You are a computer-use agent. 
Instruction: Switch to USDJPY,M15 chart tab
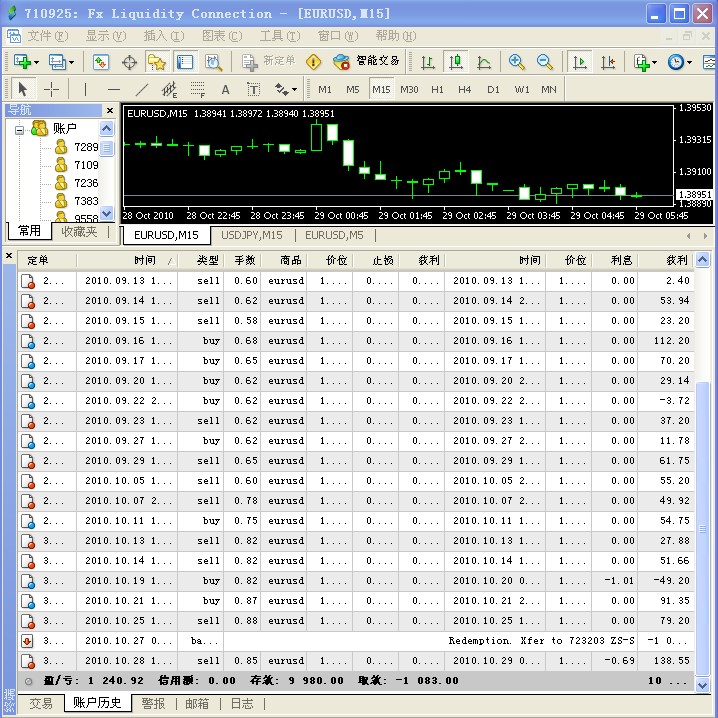coord(251,235)
